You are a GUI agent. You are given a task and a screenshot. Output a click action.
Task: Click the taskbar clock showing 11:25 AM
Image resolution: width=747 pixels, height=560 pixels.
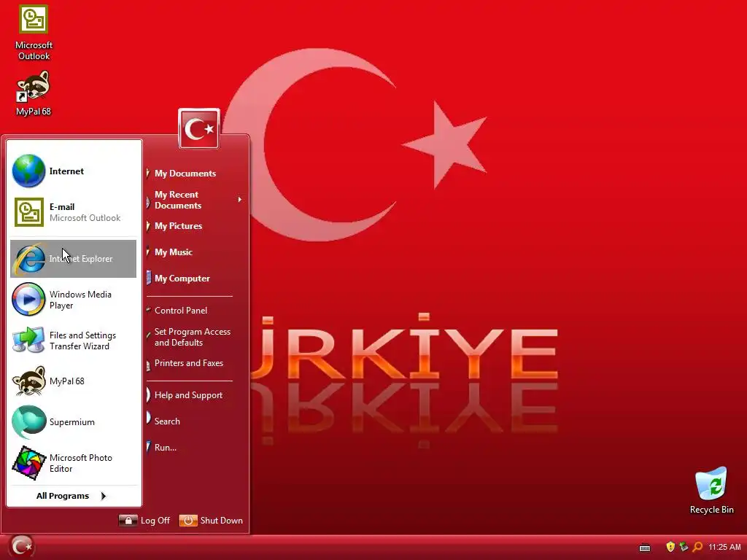click(724, 547)
